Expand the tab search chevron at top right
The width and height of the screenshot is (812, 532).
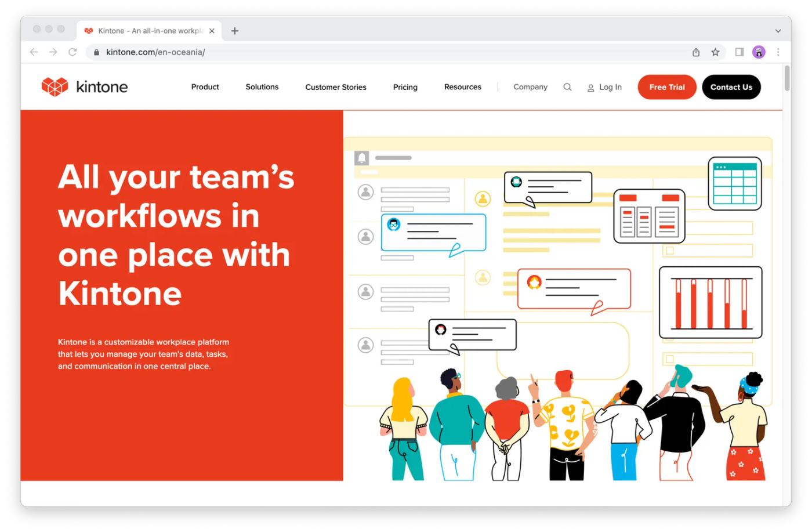click(x=778, y=31)
